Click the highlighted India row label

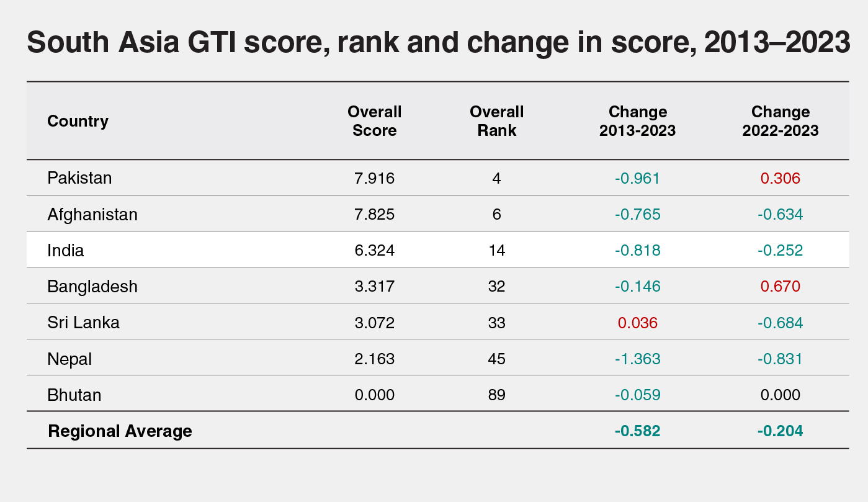65,250
